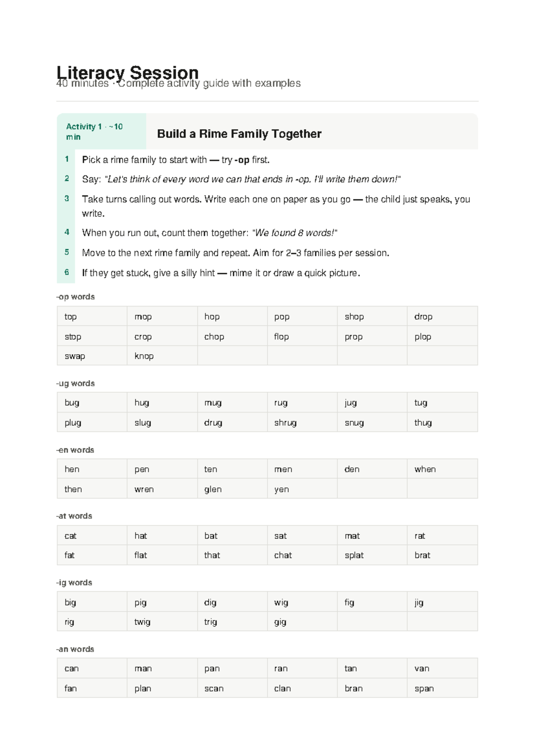Click step number 1 in the list
535x756 pixels.
tap(67, 159)
